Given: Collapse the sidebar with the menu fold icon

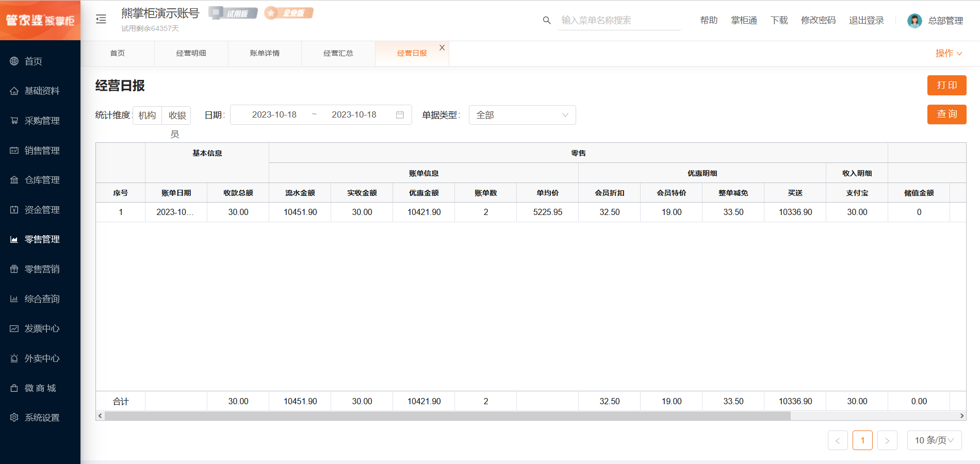Looking at the screenshot, I should pos(101,19).
